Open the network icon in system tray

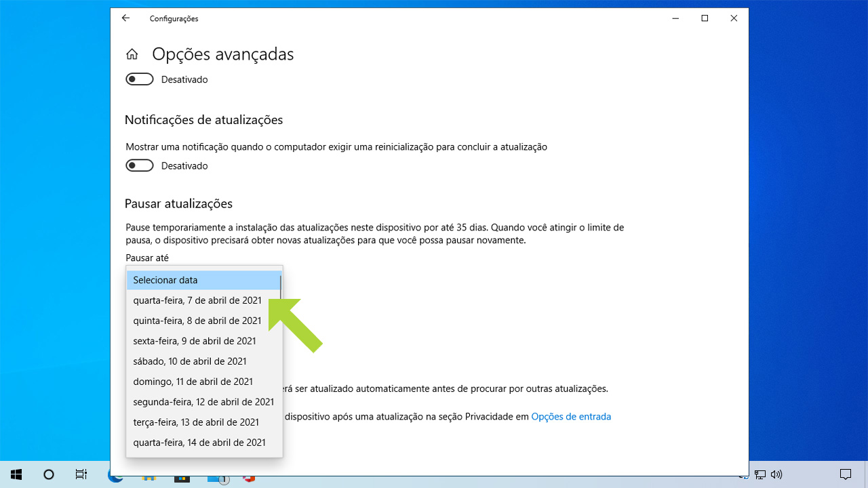point(761,474)
